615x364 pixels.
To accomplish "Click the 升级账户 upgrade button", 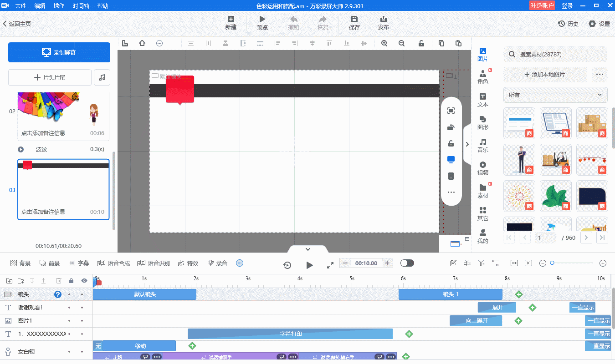I will [x=542, y=5].
